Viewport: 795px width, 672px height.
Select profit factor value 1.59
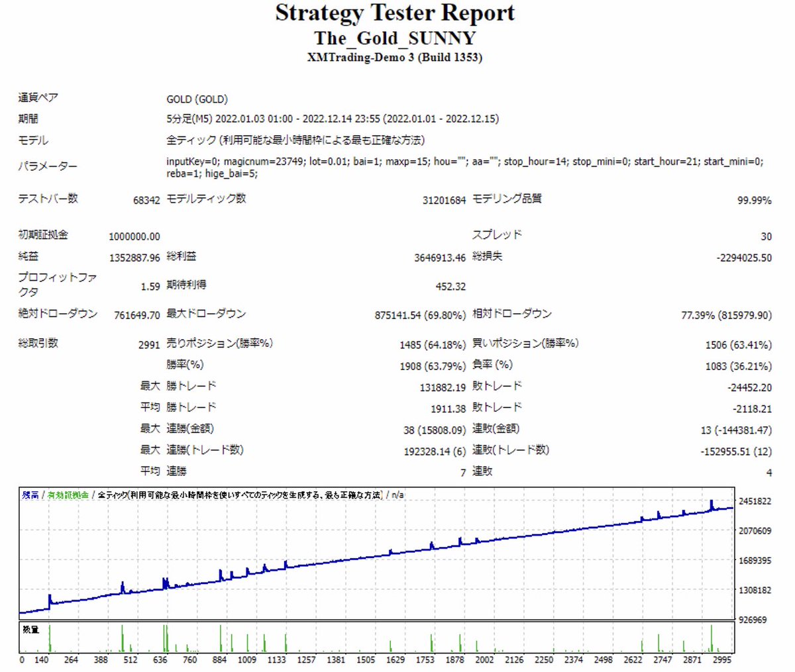click(150, 287)
